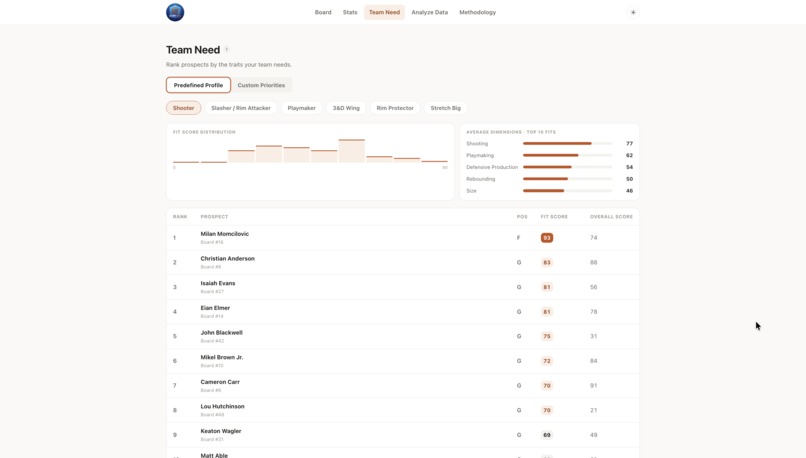Open prospect Eian Elmer

coord(215,308)
